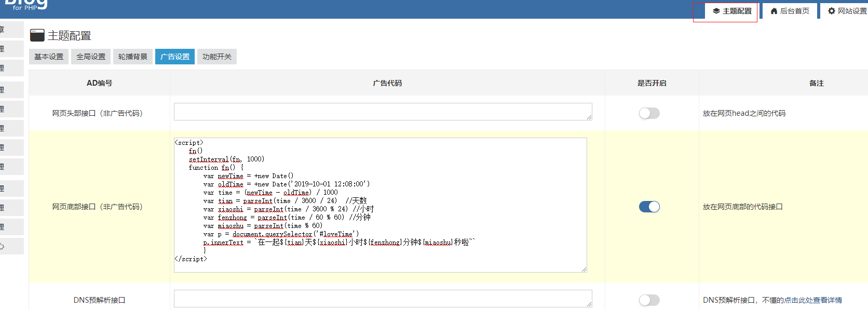The height and width of the screenshot is (310, 868).
Task: Click resize handle of DNS预解析接口 textarea
Action: 589,304
